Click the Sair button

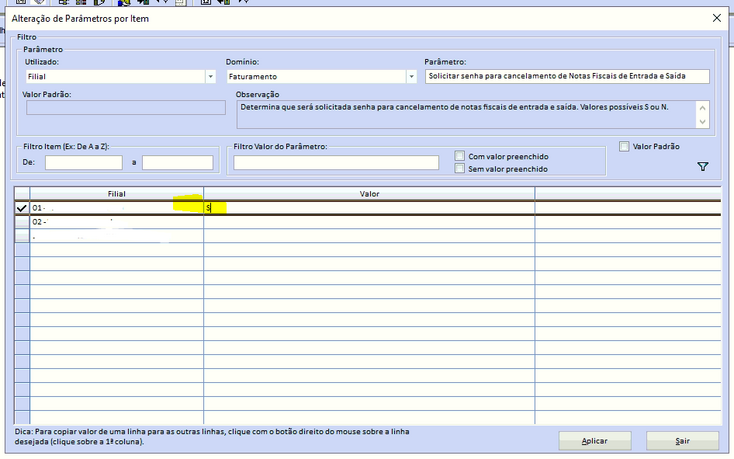click(x=682, y=441)
